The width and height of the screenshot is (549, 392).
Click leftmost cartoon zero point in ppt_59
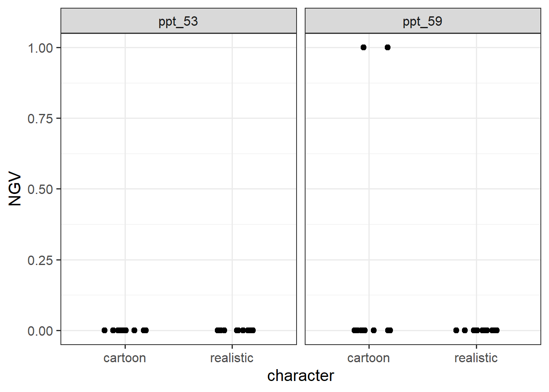354,330
